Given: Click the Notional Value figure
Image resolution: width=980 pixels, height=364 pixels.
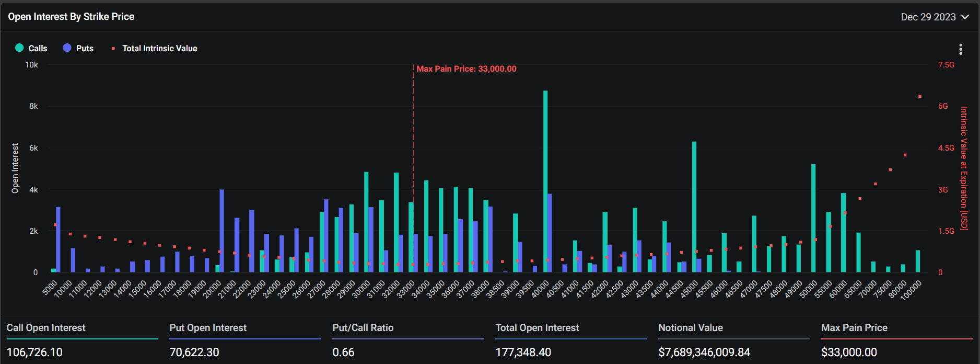Looking at the screenshot, I should click(x=704, y=352).
